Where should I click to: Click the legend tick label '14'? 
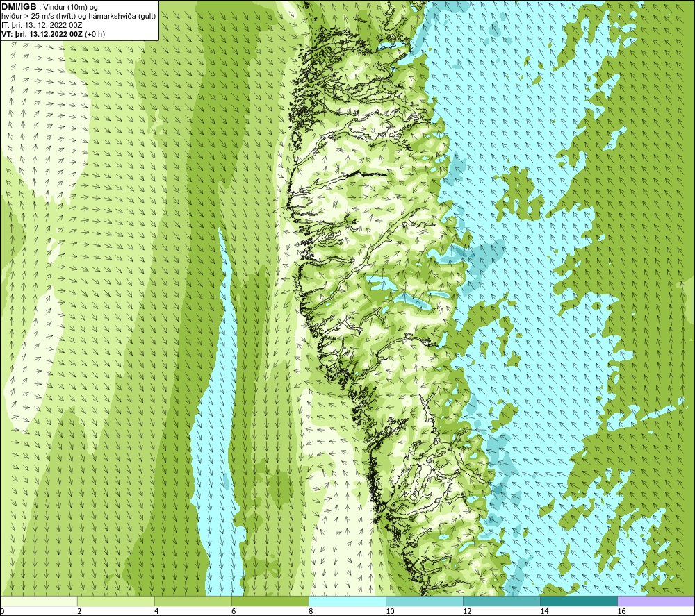coord(544,611)
